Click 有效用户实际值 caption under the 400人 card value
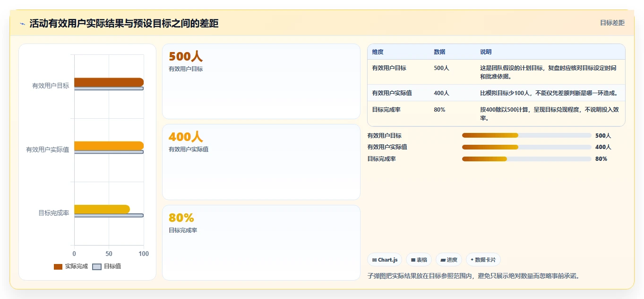The image size is (644, 299). [x=189, y=149]
